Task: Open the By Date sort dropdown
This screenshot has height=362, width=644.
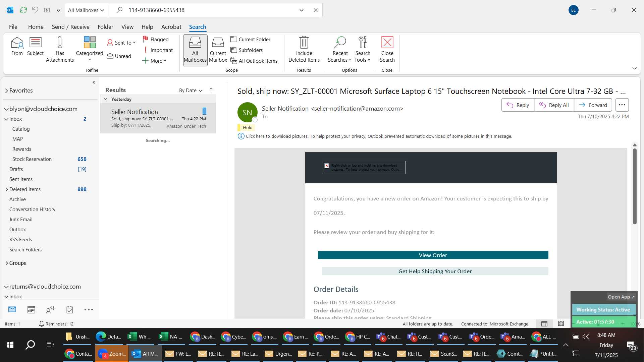Action: (191, 90)
